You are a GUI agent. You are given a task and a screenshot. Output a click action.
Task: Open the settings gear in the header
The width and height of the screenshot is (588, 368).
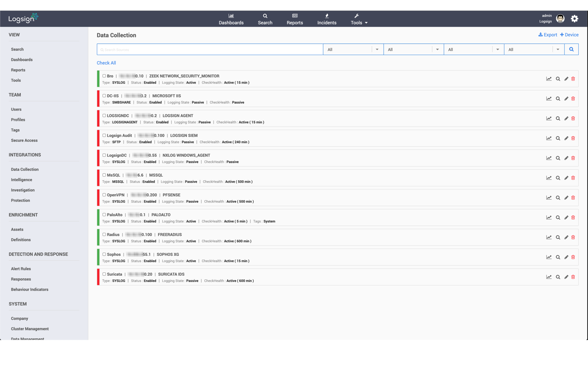pyautogui.click(x=575, y=18)
